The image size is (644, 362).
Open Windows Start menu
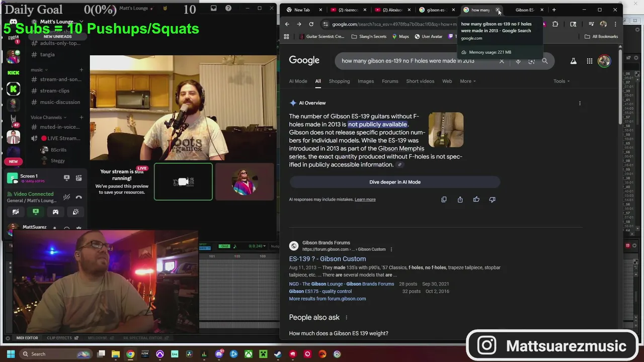(x=11, y=354)
